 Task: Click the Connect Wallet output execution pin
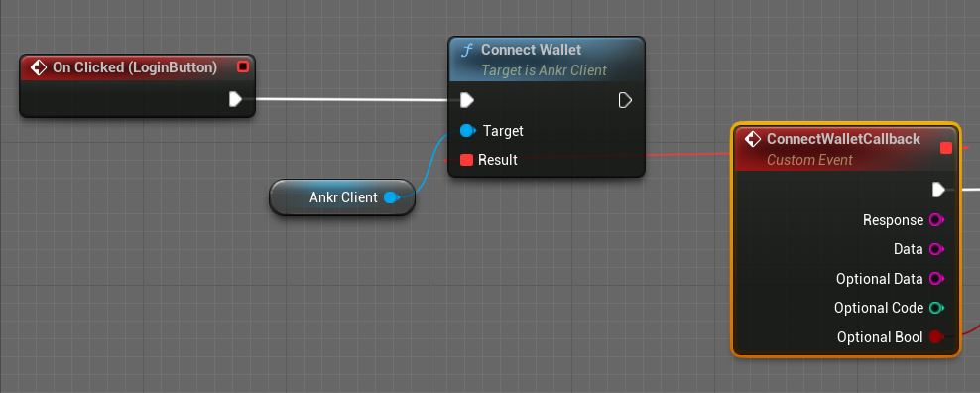pyautogui.click(x=625, y=100)
